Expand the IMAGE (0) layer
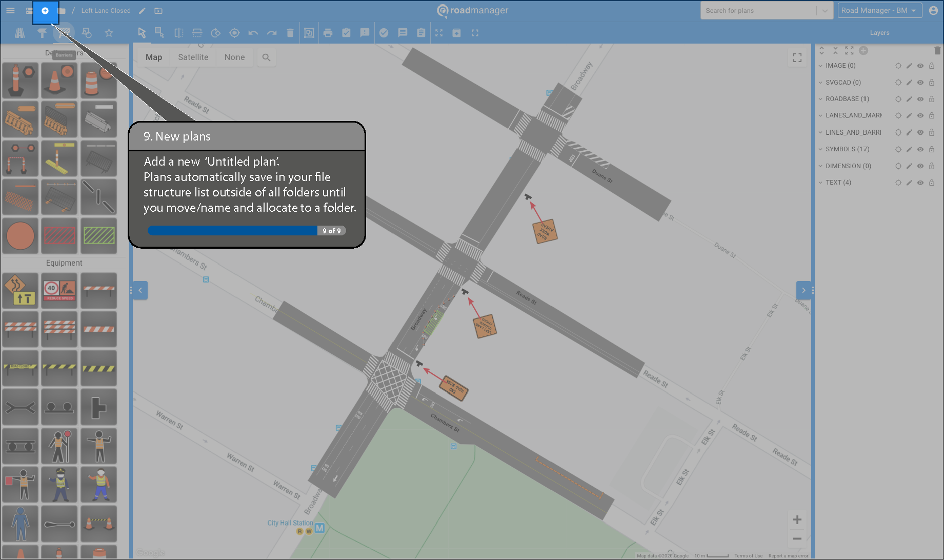 click(820, 66)
